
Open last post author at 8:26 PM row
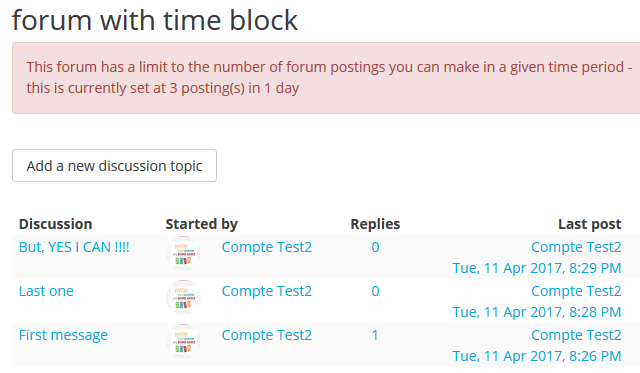[x=576, y=335]
